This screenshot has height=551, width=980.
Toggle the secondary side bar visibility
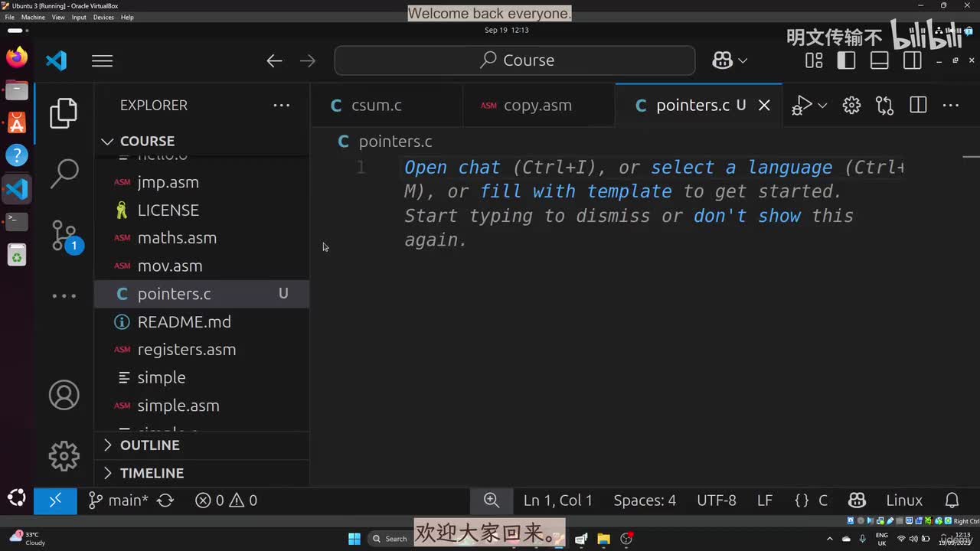coord(913,60)
